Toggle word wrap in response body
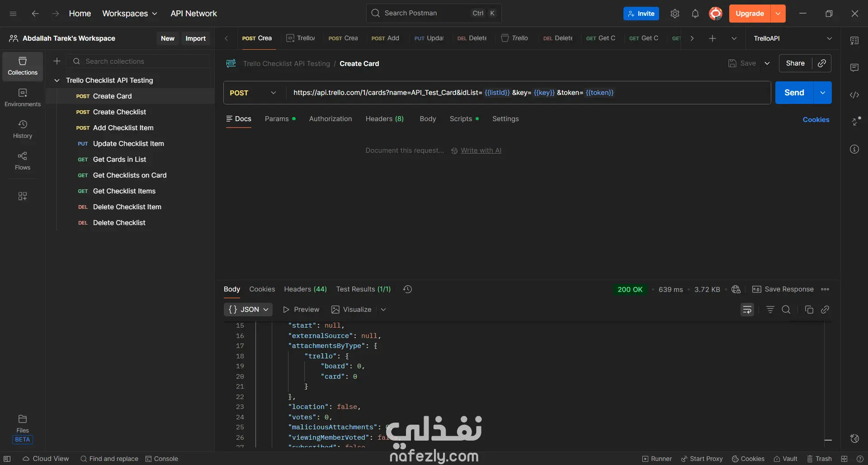Screen dimensions: 868x465 pos(747,310)
